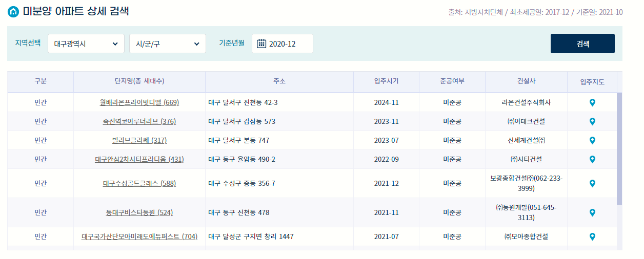Click address 대구 달서구 진천동 42-3
The width and height of the screenshot is (644, 259).
tap(243, 102)
